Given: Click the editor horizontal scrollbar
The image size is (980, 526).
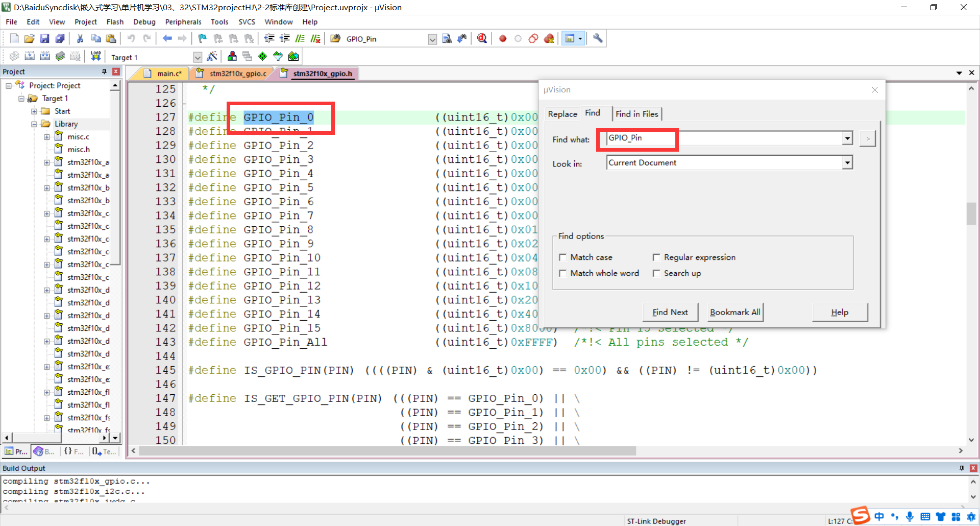Looking at the screenshot, I should coord(387,451).
